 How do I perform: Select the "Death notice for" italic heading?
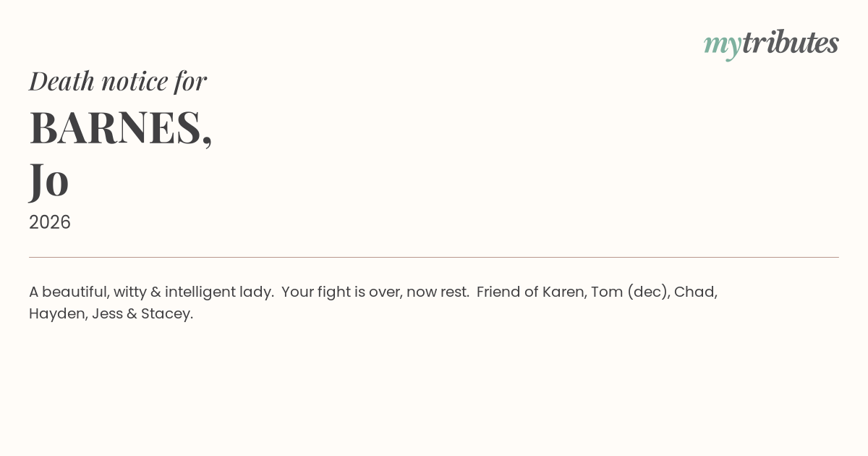(118, 80)
